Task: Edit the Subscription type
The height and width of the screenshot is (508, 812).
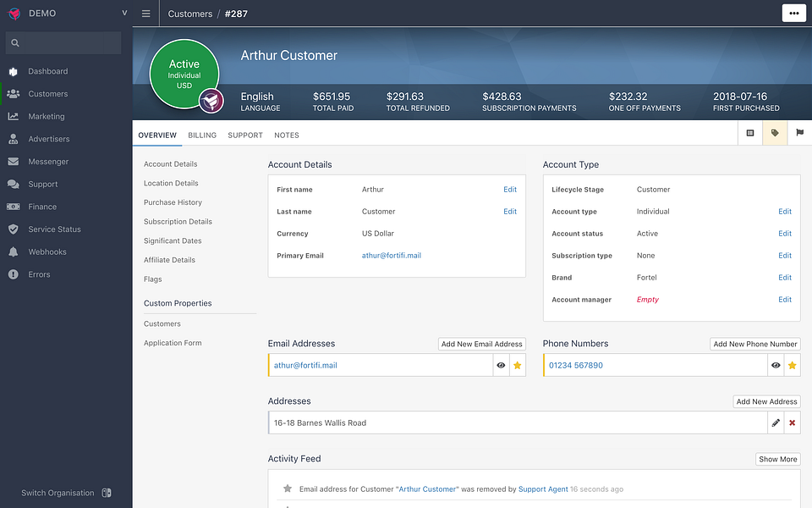Action: click(785, 256)
